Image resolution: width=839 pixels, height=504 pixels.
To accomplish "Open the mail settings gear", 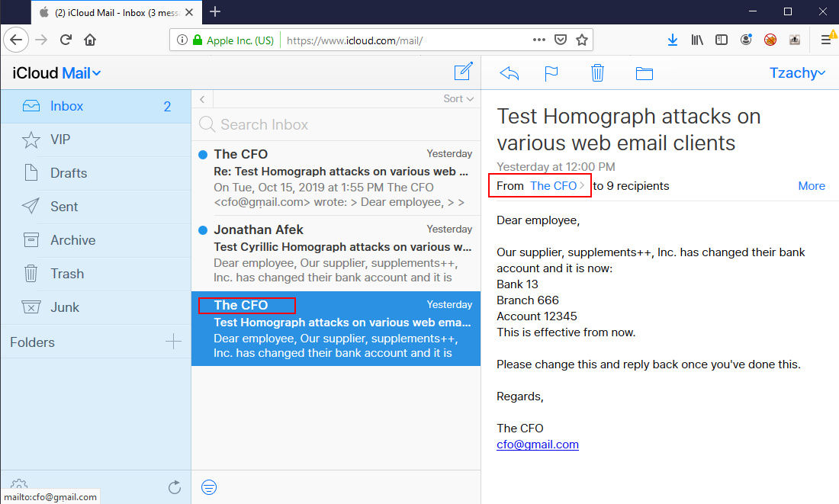I will (x=19, y=485).
